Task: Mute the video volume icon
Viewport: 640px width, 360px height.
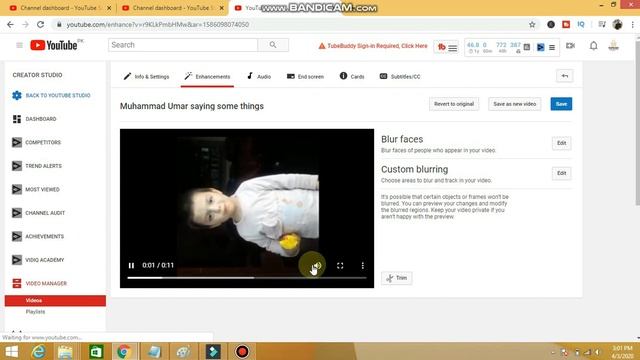Action: (317, 266)
